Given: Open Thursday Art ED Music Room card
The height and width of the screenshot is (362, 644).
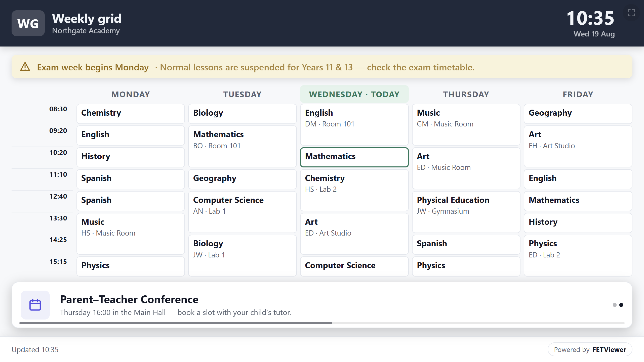Looking at the screenshot, I should 466,168.
